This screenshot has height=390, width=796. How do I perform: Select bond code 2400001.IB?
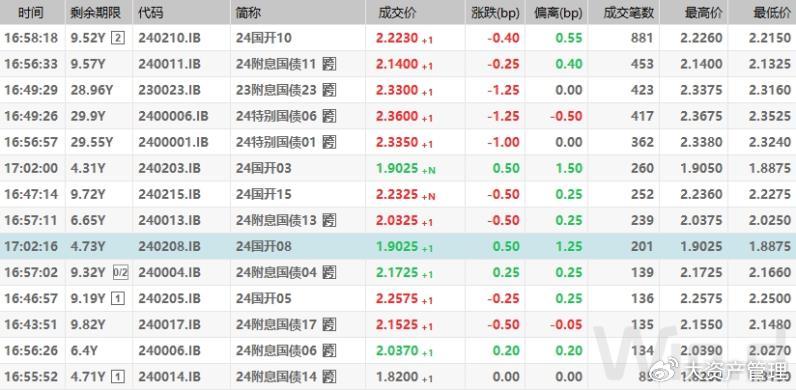point(173,142)
